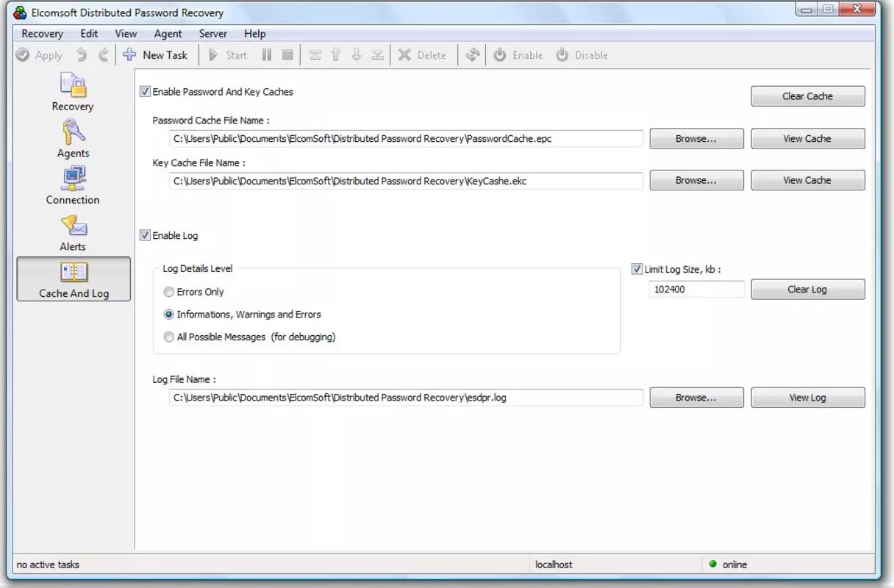894x588 pixels.
Task: Click the Password Cache File Name field
Action: tap(406, 139)
